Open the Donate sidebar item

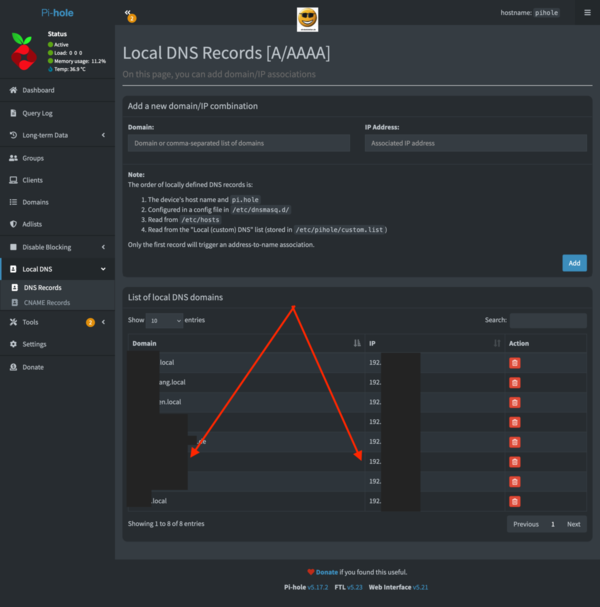(57, 367)
